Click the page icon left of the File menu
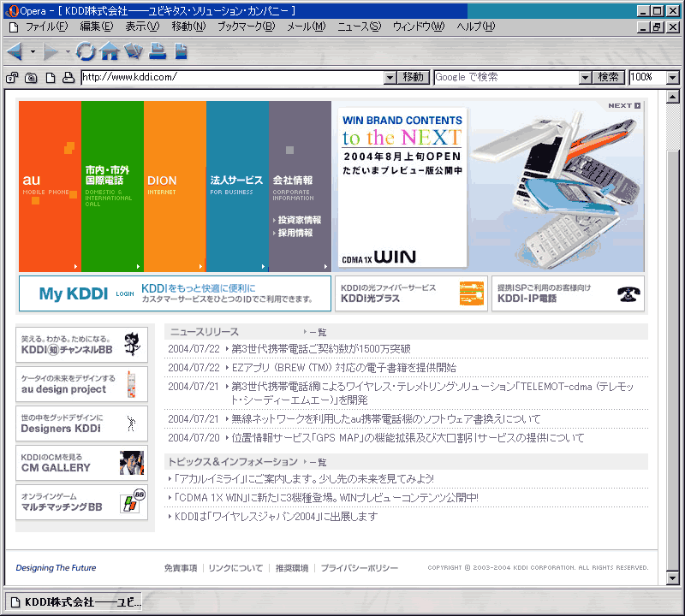This screenshot has width=685, height=616. [x=14, y=27]
